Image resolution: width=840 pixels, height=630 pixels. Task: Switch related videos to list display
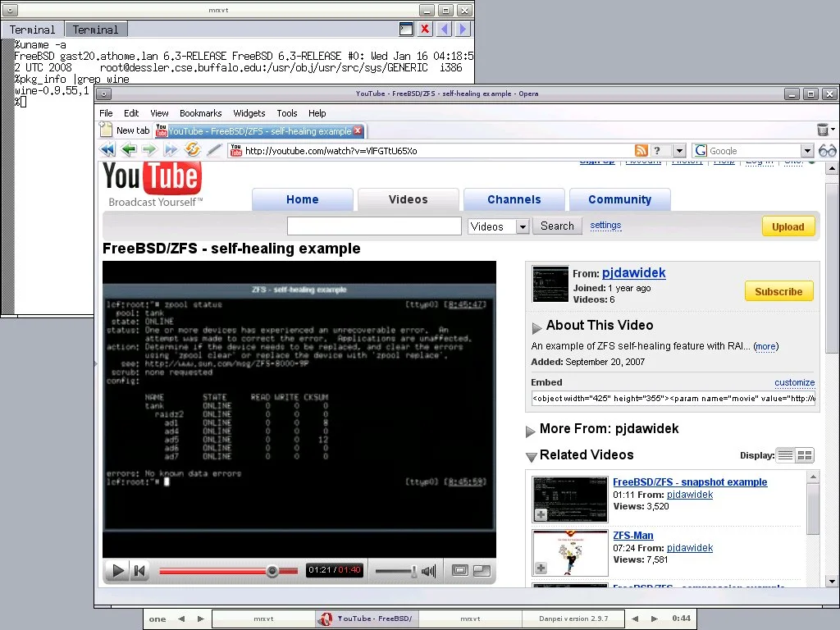785,455
